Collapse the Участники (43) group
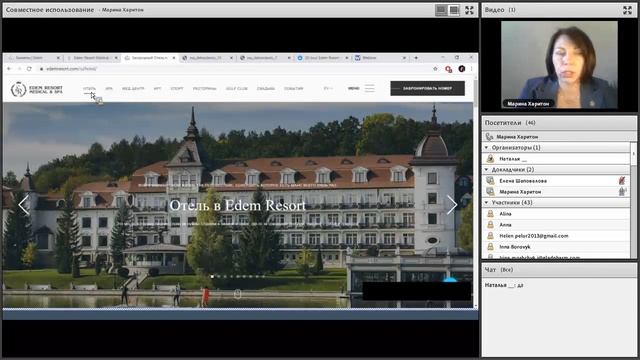Image resolution: width=640 pixels, height=360 pixels. (486, 202)
